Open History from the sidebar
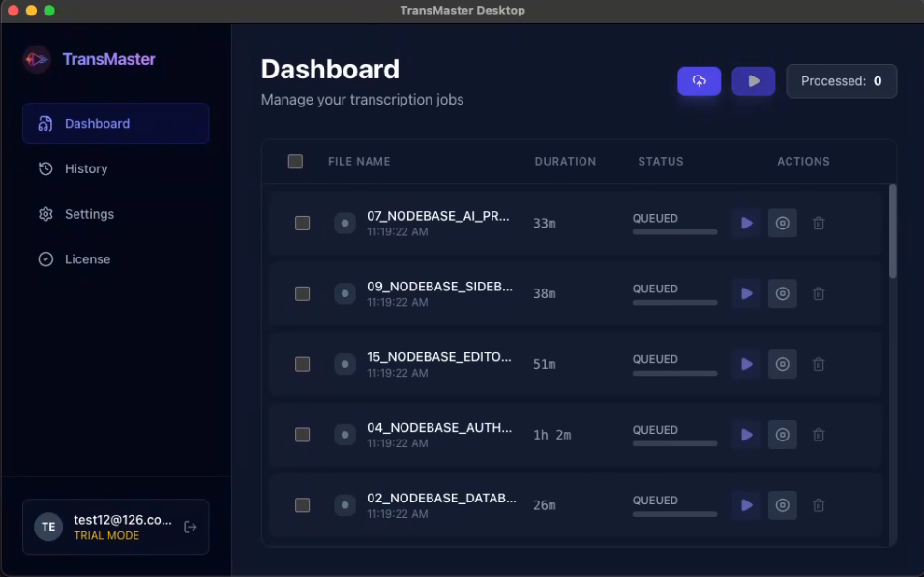This screenshot has width=924, height=577. [85, 168]
